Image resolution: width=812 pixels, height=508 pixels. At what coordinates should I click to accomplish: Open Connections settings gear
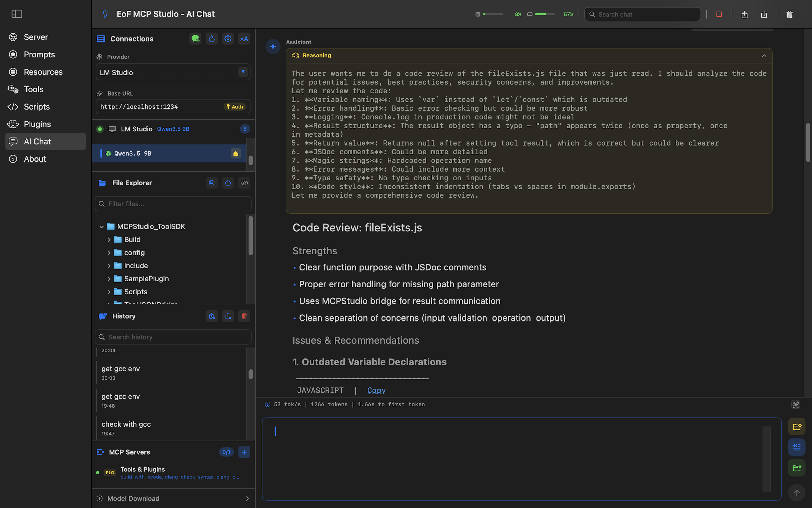coord(228,39)
